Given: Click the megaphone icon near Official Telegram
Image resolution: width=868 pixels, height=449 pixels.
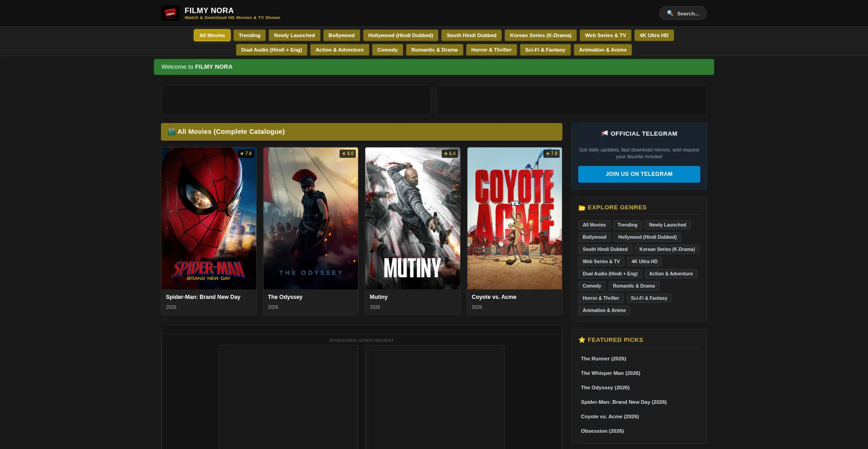Looking at the screenshot, I should point(604,133).
